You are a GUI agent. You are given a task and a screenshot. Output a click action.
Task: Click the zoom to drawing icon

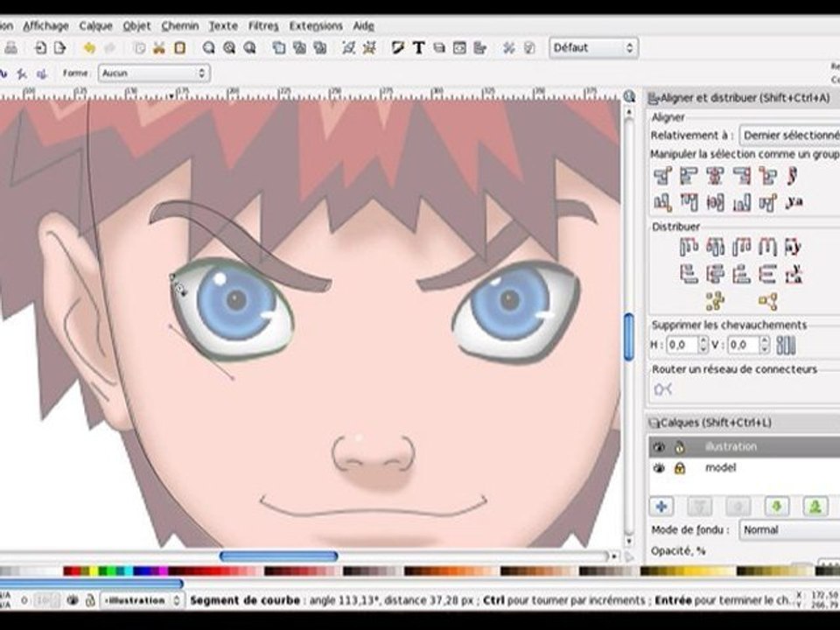point(229,48)
